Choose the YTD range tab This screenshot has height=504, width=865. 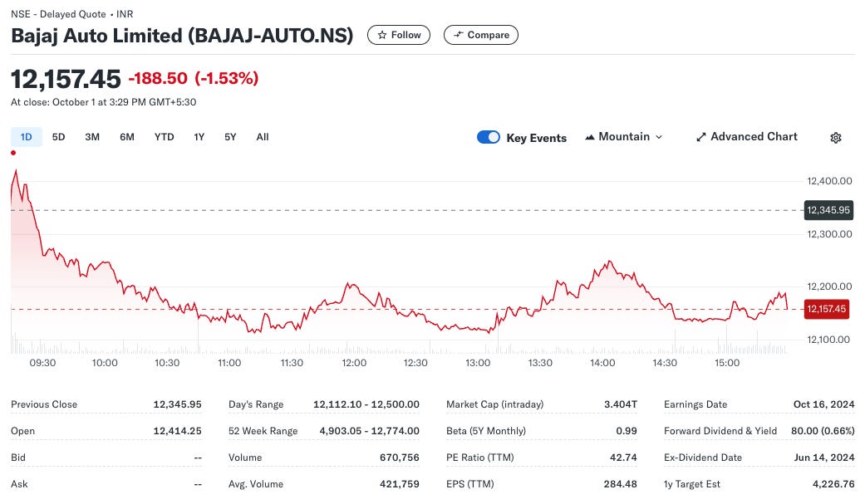click(x=164, y=137)
